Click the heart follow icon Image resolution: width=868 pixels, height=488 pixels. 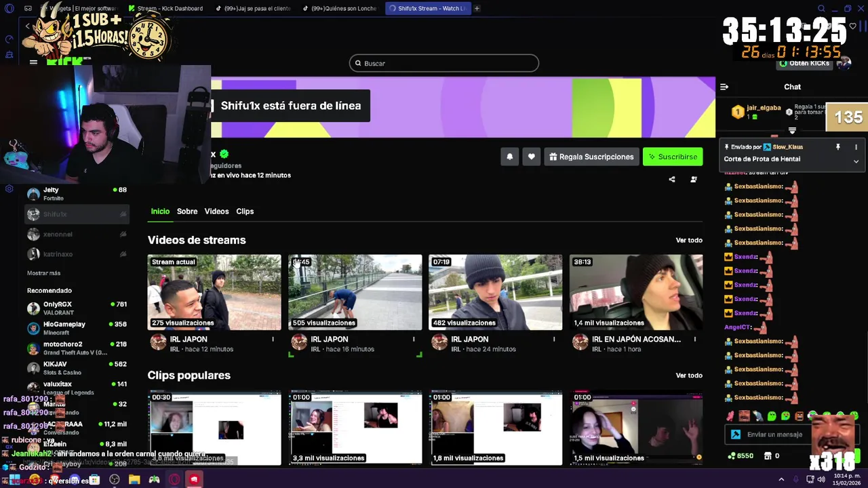[532, 157]
